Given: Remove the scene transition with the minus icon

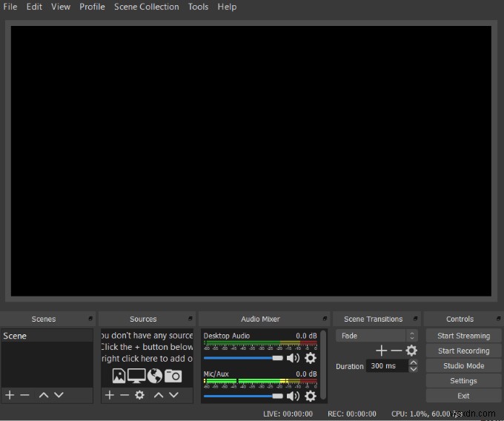Looking at the screenshot, I should (x=397, y=351).
